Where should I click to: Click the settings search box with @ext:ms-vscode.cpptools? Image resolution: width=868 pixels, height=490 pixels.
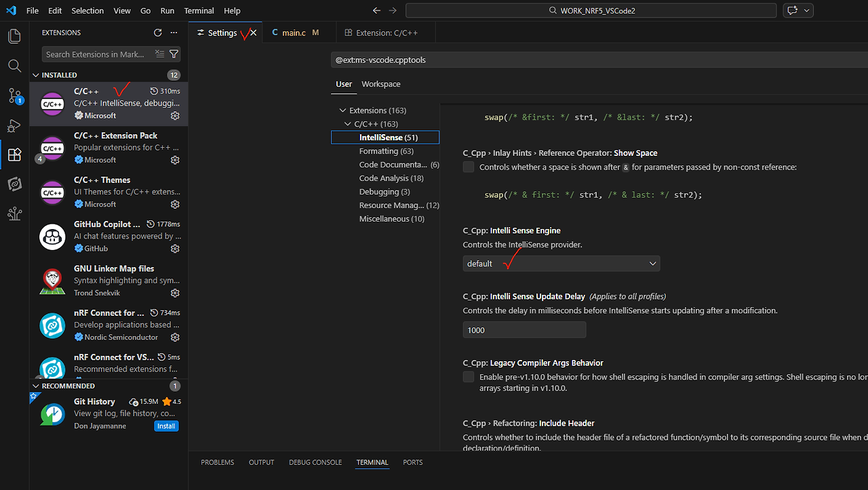[599, 60]
